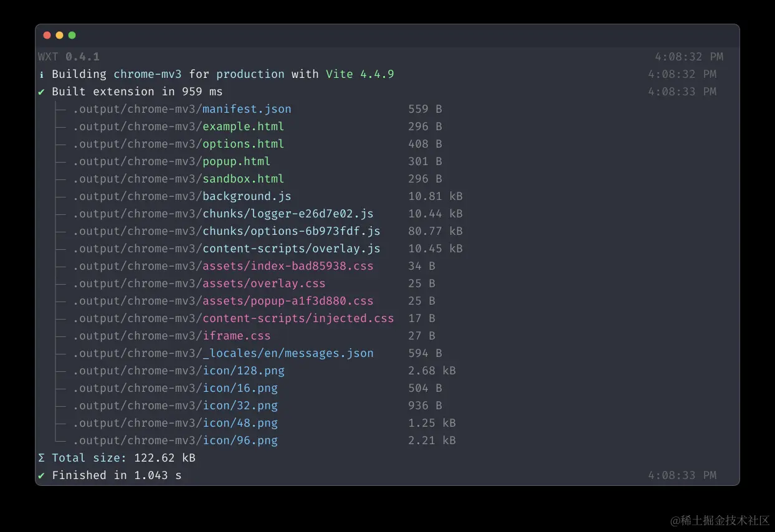This screenshot has height=532, width=775.
Task: Click the 34 B size value
Action: (x=422, y=266)
